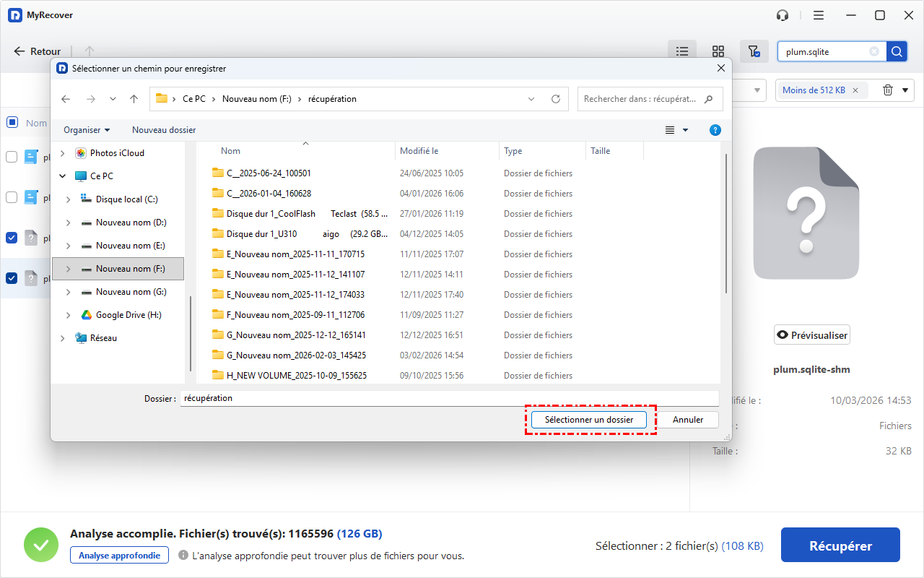
Task: Clear the plum.sqlite search text
Action: pos(874,51)
